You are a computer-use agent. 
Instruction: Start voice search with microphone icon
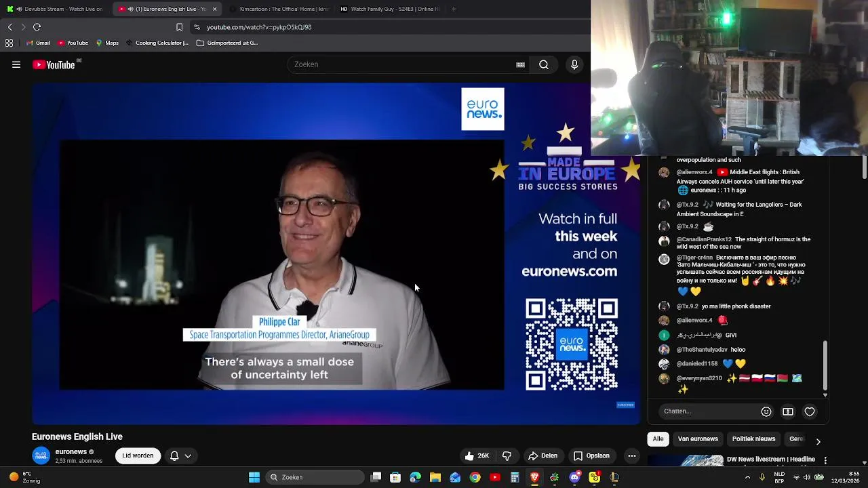point(574,64)
